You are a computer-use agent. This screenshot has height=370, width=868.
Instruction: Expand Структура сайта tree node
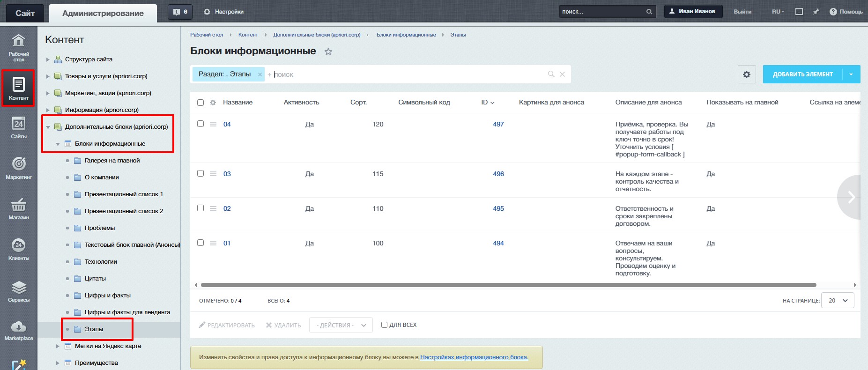click(x=48, y=59)
